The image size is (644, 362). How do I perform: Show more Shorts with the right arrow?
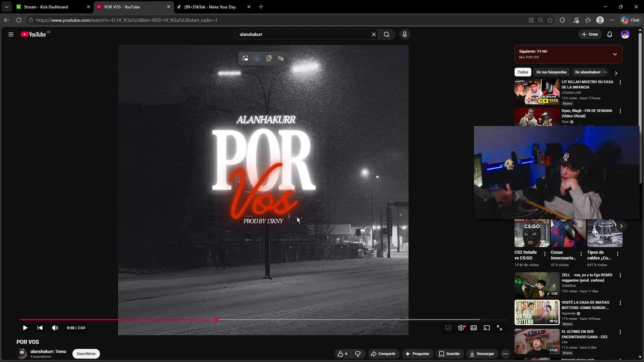click(x=621, y=226)
